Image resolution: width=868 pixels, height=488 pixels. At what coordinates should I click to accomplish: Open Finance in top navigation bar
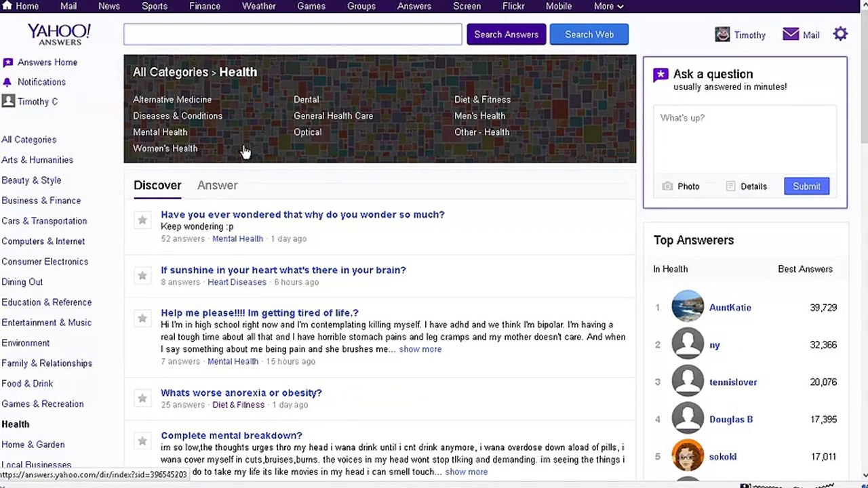[x=205, y=6]
